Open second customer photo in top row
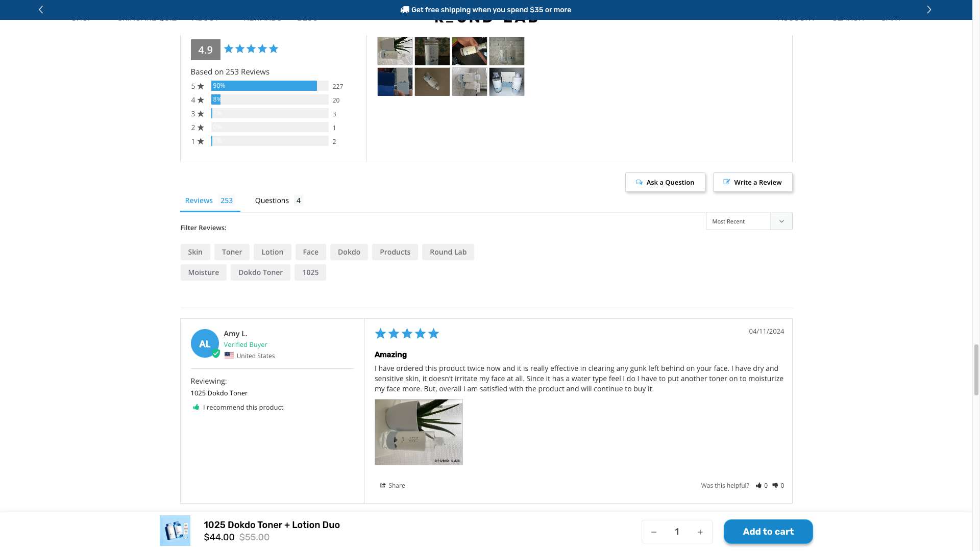The image size is (980, 551). point(432,51)
